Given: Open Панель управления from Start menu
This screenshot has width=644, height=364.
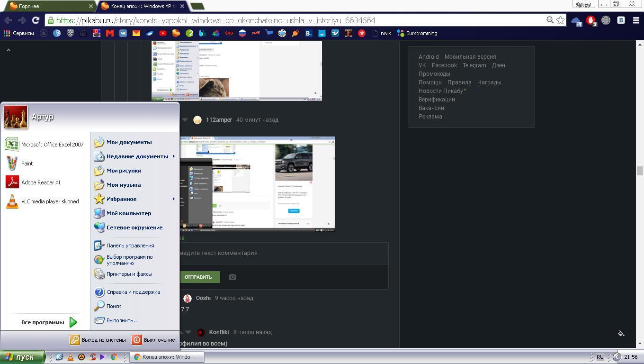Looking at the screenshot, I should (x=130, y=246).
